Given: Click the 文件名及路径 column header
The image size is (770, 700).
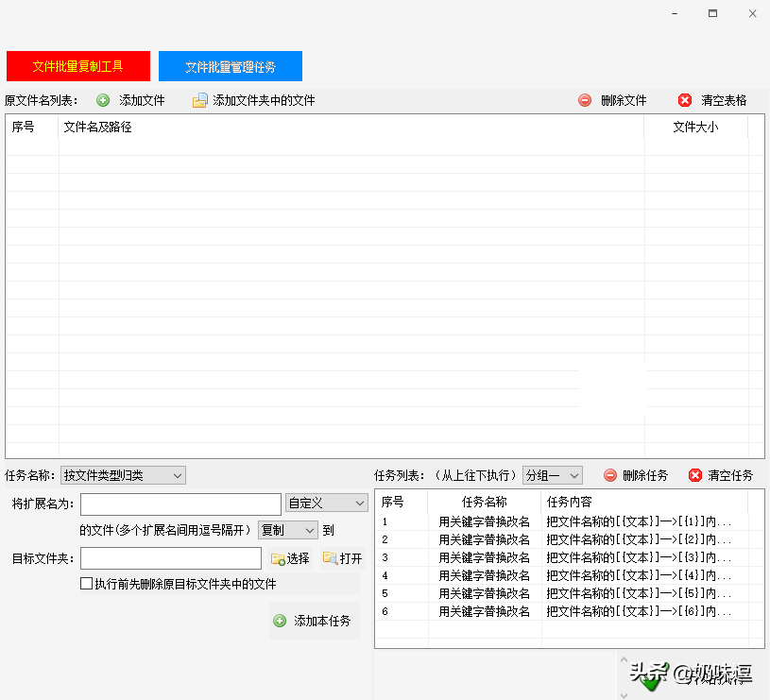Looking at the screenshot, I should click(x=97, y=127).
